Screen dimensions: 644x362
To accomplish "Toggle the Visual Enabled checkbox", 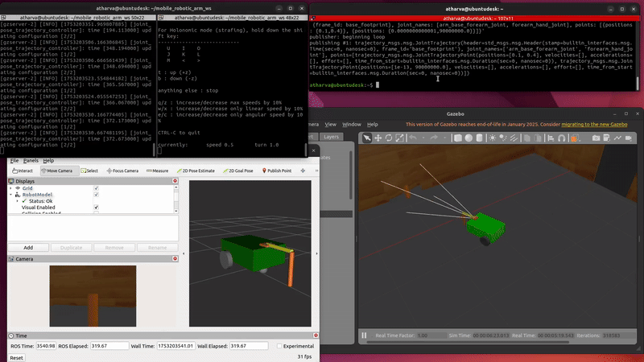I will (96, 208).
